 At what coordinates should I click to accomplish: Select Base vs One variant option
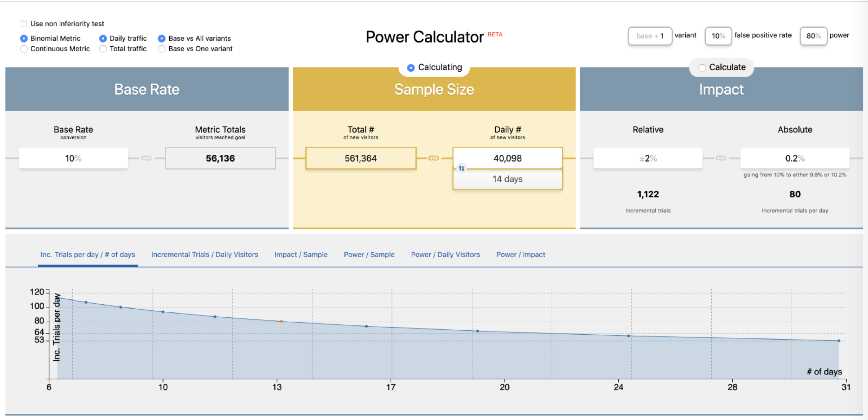[162, 48]
